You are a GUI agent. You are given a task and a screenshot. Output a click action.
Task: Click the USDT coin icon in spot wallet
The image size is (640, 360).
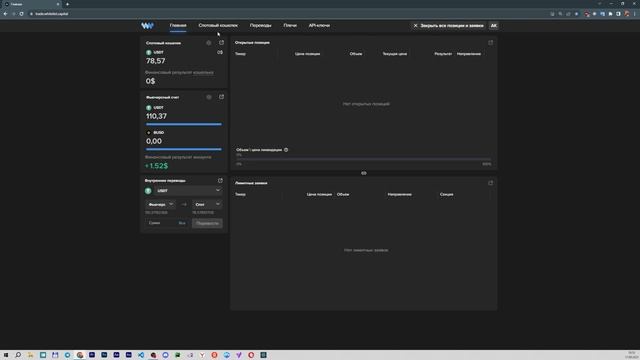tap(149, 53)
